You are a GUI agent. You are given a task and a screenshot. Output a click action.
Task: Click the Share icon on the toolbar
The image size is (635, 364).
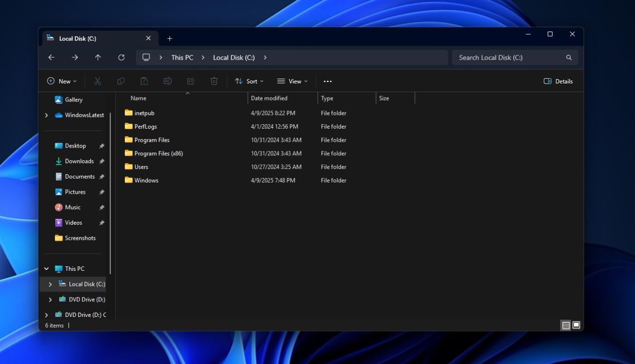(191, 81)
